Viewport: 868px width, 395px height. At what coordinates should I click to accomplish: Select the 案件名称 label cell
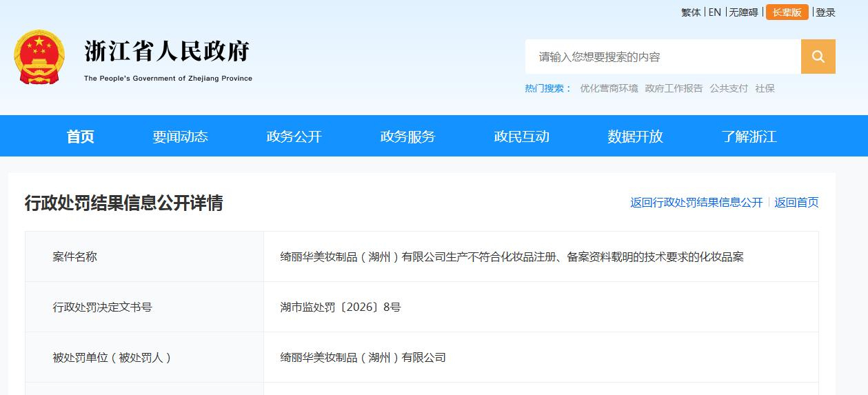[144, 256]
